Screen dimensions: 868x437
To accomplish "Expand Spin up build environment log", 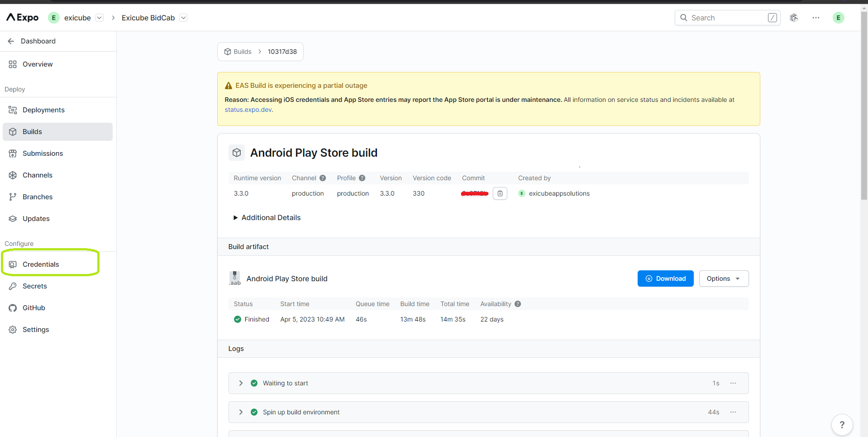I will tap(241, 412).
